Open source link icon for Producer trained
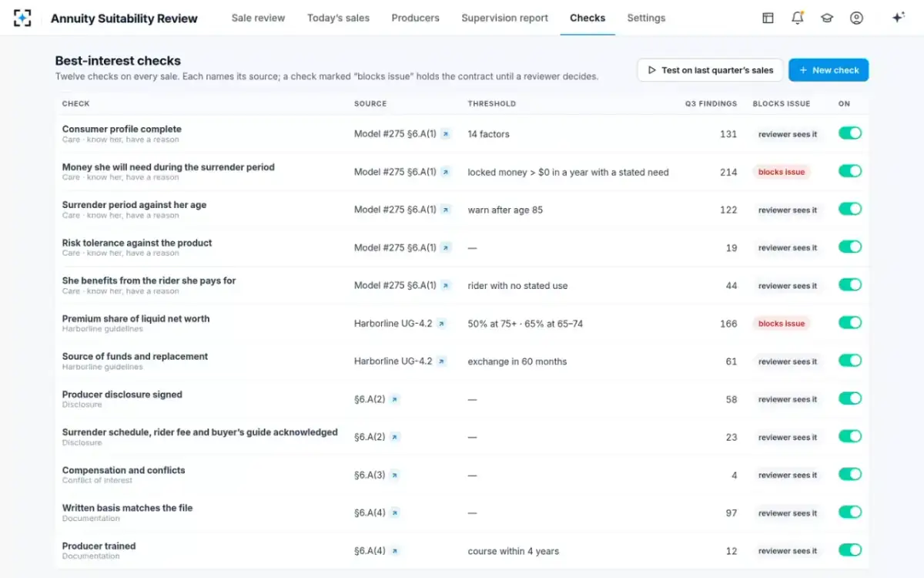This screenshot has height=578, width=924. click(394, 551)
